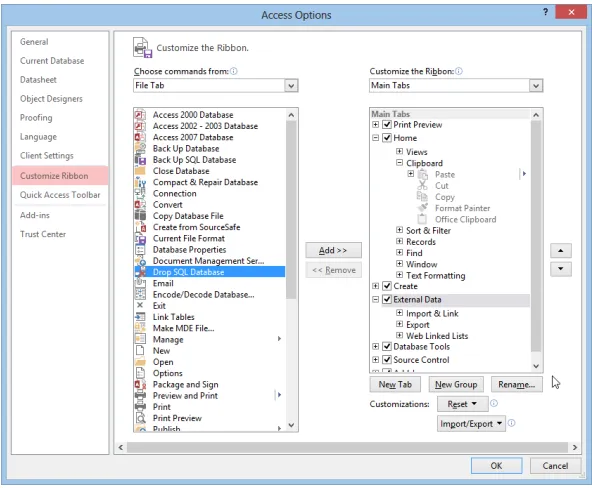This screenshot has width=592, height=488.
Task: Expand the Print Preview tree node
Action: pos(375,125)
